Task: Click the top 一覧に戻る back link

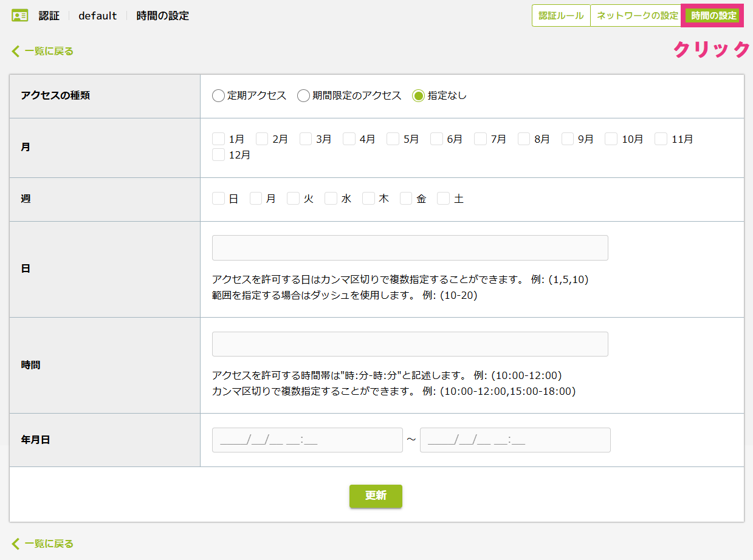Action: 43,51
